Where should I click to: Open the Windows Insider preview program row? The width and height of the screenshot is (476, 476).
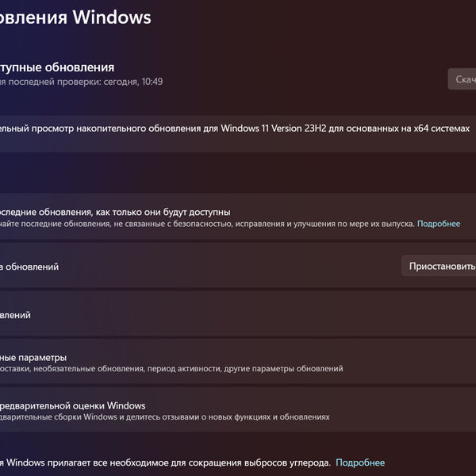pos(71,405)
